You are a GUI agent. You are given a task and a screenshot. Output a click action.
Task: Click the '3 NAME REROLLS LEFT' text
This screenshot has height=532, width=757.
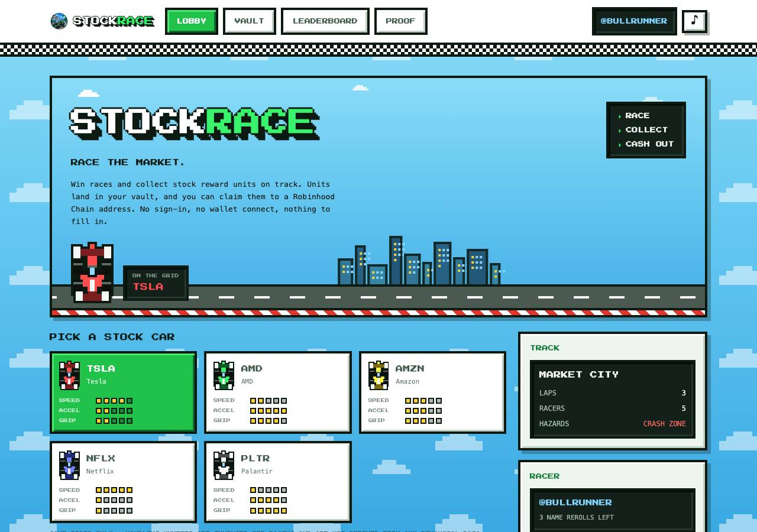pyautogui.click(x=576, y=517)
